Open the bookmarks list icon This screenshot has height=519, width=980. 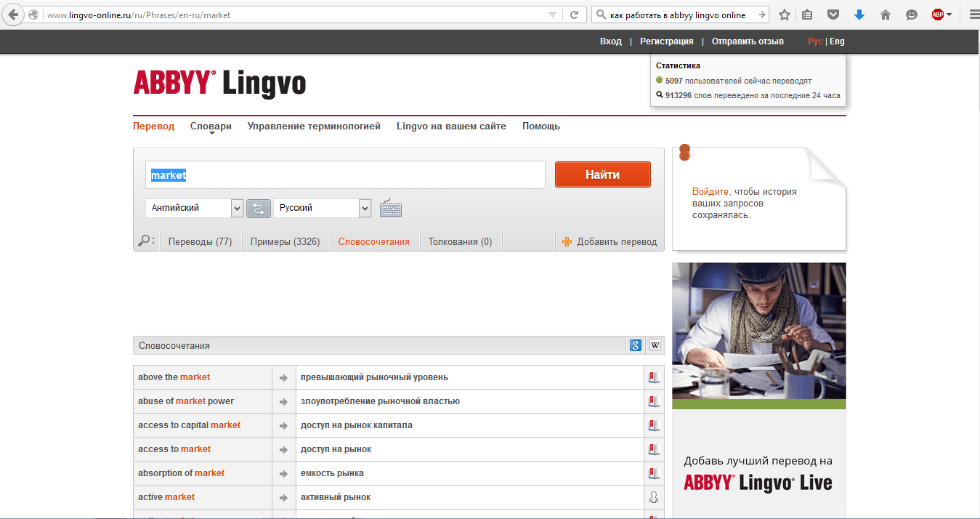pyautogui.click(x=807, y=15)
